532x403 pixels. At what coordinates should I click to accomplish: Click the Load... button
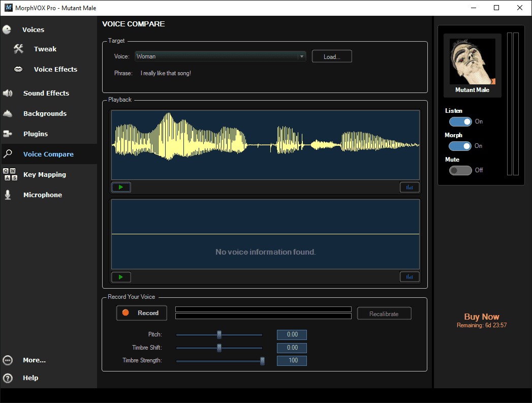[332, 56]
